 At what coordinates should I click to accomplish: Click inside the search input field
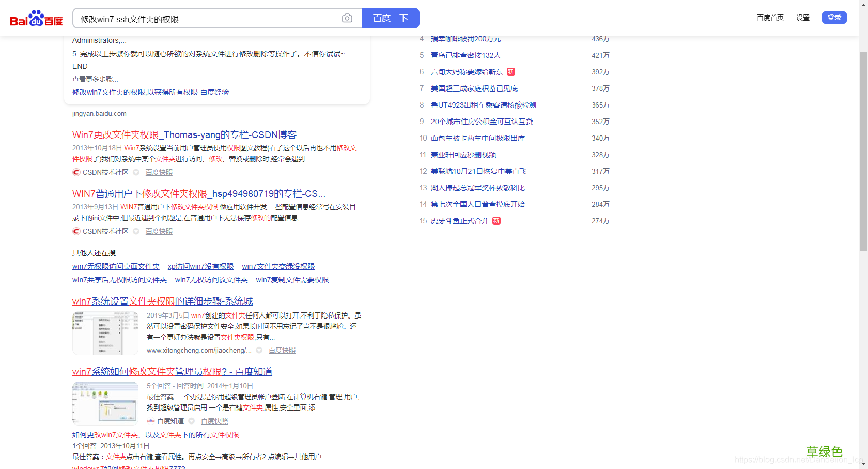(207, 18)
